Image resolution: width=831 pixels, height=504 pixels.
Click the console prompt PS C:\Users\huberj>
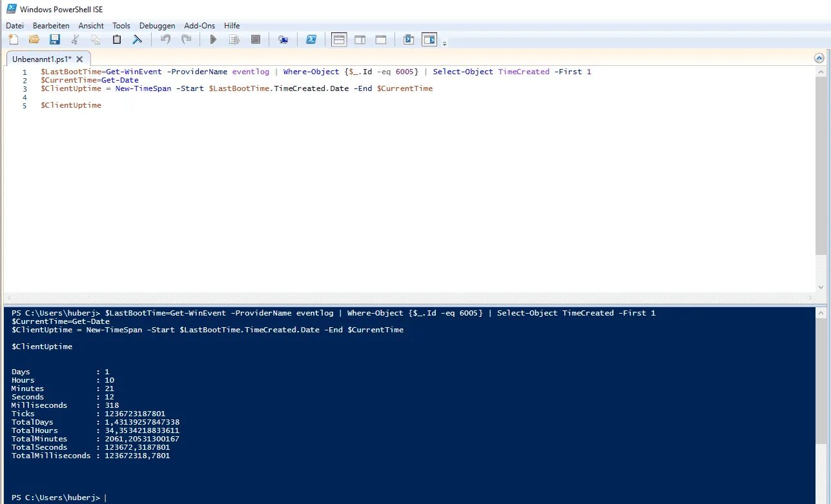(x=56, y=498)
